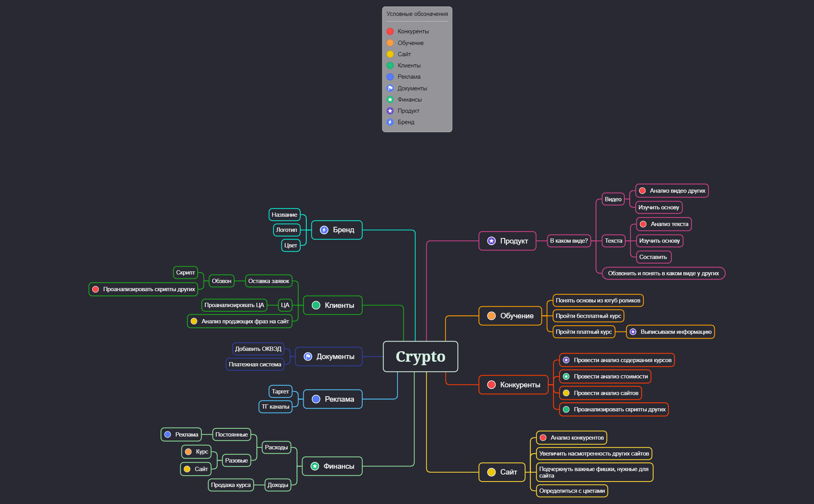Click the orange marker on the Курс node

click(188, 452)
